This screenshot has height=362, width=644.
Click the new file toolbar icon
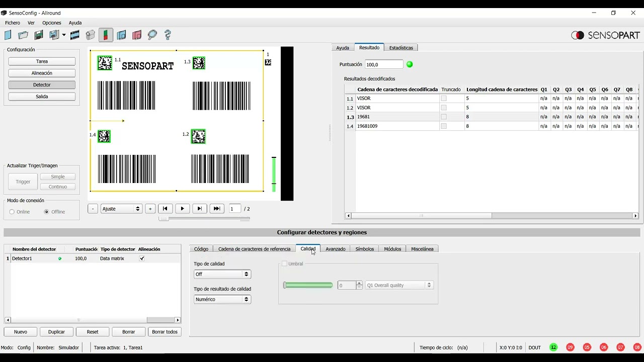[x=8, y=35]
